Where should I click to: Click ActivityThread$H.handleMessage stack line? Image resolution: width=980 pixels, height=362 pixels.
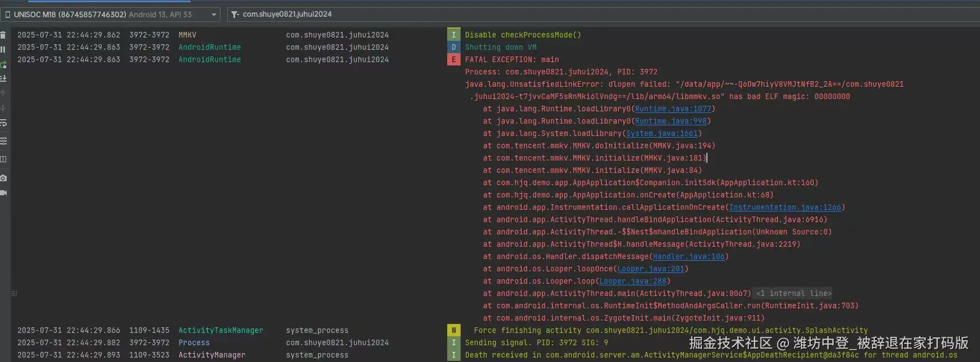pos(641,244)
